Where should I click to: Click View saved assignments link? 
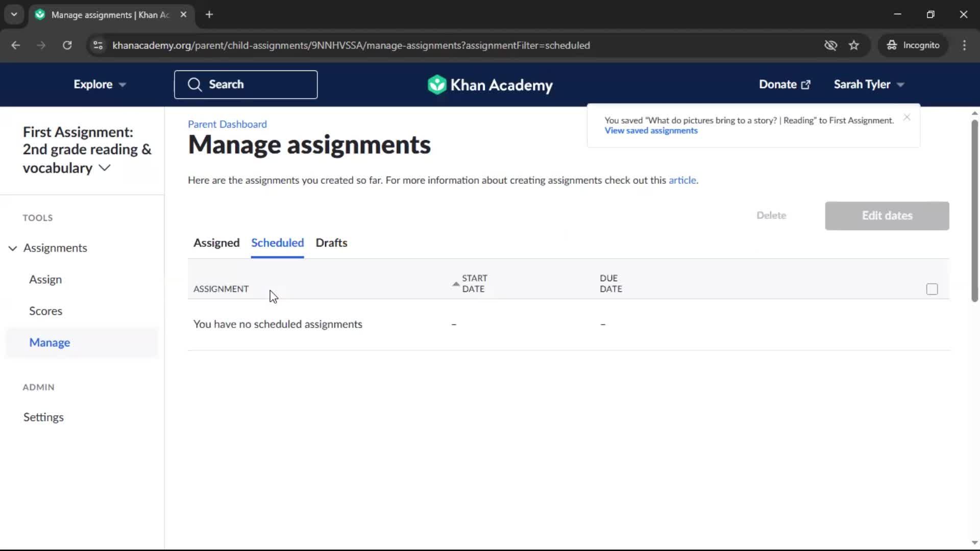click(x=651, y=131)
